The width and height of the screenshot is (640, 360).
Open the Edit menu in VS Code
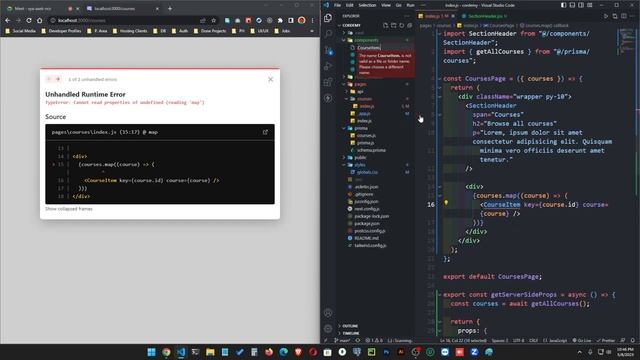point(350,5)
